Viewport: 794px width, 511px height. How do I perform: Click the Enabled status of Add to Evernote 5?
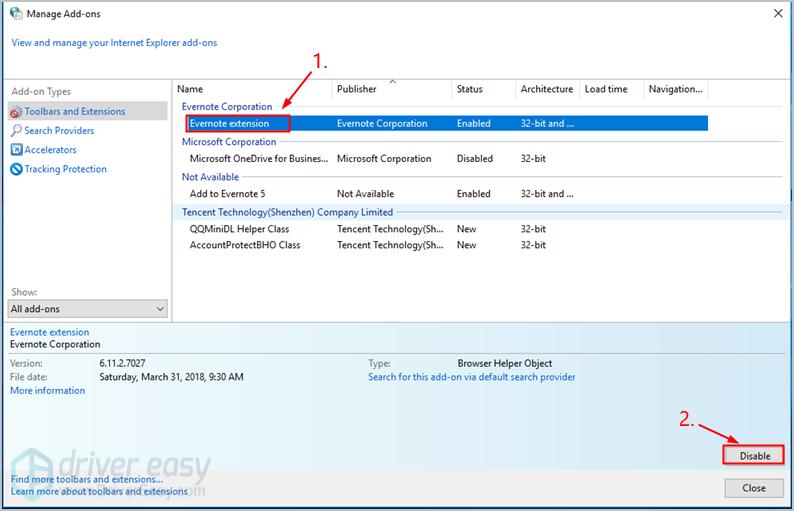point(473,193)
